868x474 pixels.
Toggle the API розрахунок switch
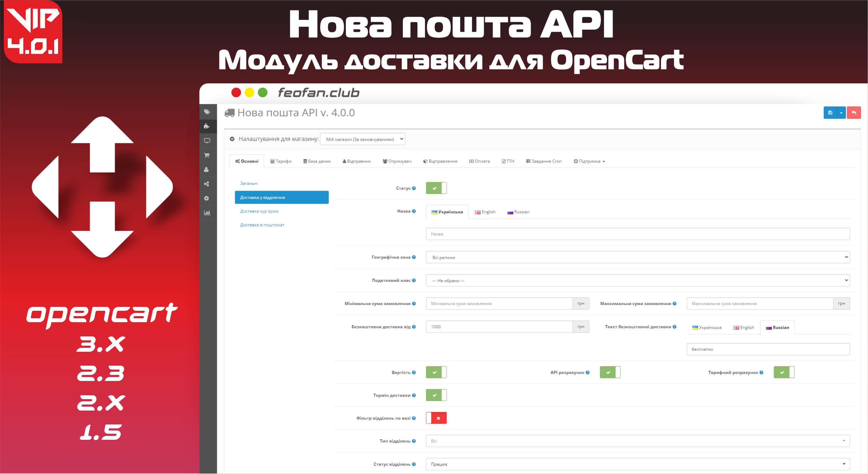610,372
